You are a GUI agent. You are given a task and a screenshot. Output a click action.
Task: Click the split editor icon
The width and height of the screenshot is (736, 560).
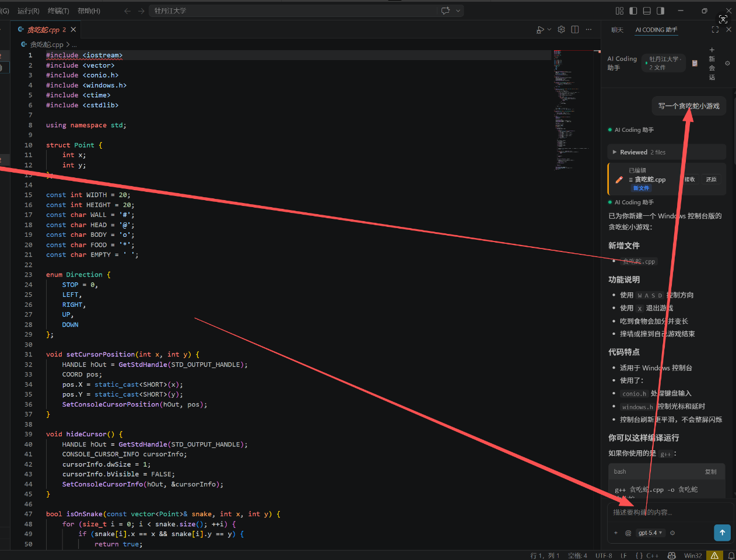click(575, 30)
